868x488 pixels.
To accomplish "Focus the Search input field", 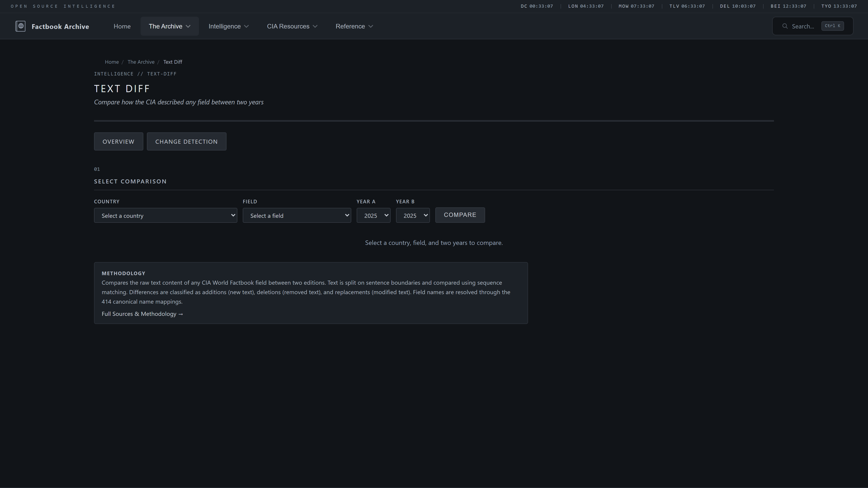I will point(803,26).
